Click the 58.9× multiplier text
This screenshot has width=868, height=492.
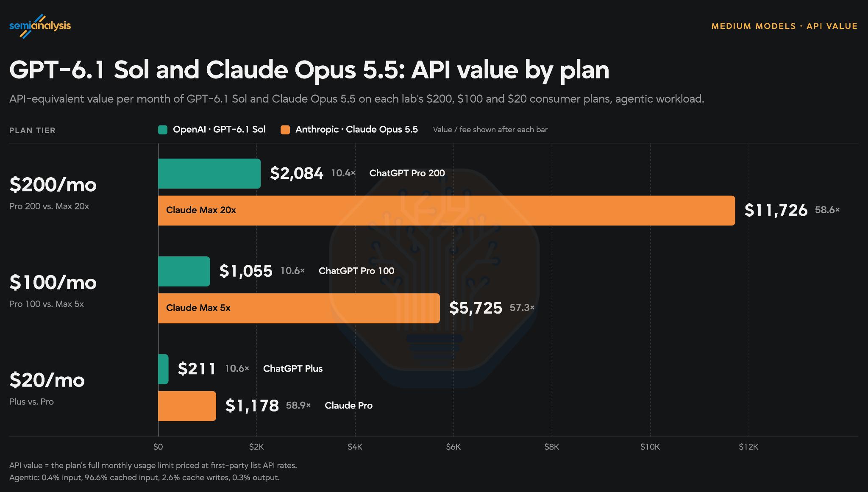[298, 405]
